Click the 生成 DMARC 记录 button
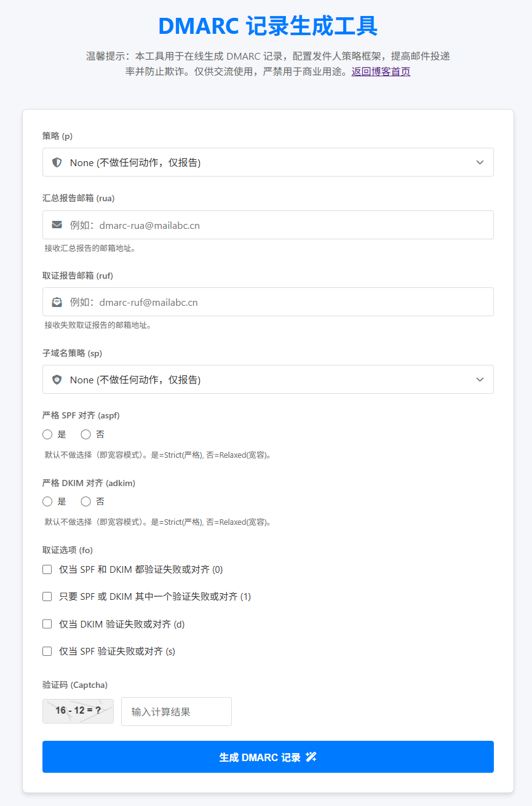532x806 pixels. pos(268,757)
